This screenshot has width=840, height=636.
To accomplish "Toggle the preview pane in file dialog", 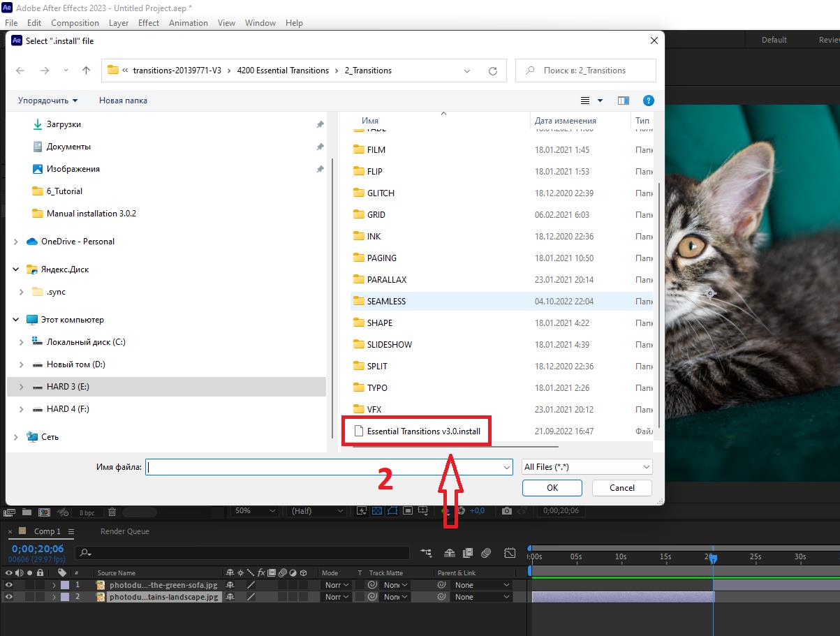I will [624, 101].
